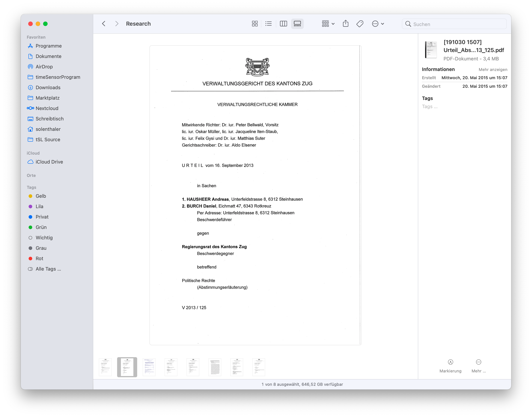The width and height of the screenshot is (532, 417).
Task: Click the Erstellt date value
Action: [x=474, y=78]
